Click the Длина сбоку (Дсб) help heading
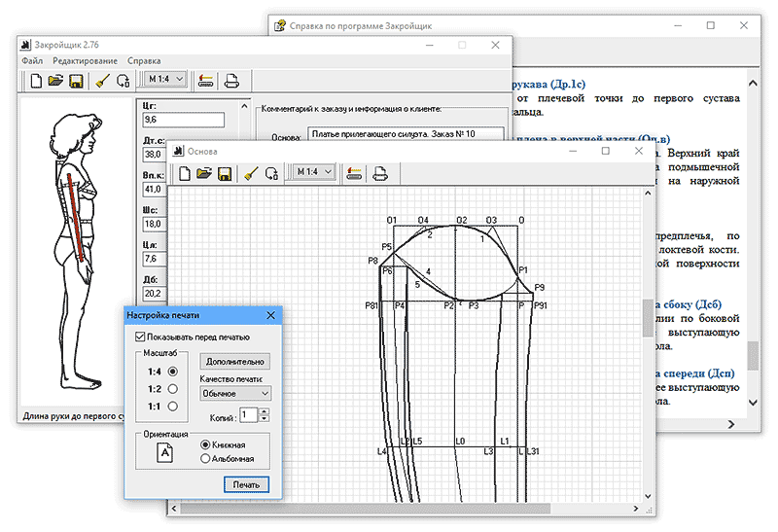Image resolution: width=778 pixels, height=532 pixels. click(690, 304)
